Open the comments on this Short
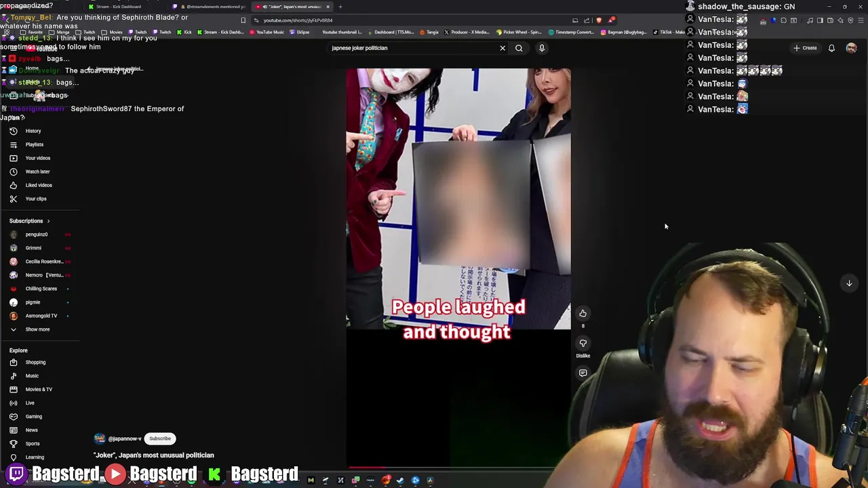This screenshot has height=488, width=868. pos(583,373)
